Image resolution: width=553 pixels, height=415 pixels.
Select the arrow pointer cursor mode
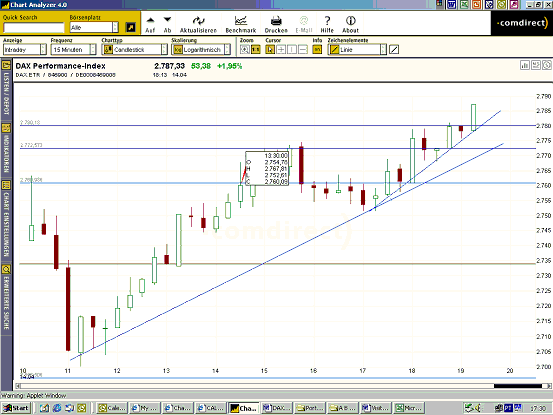pos(270,50)
